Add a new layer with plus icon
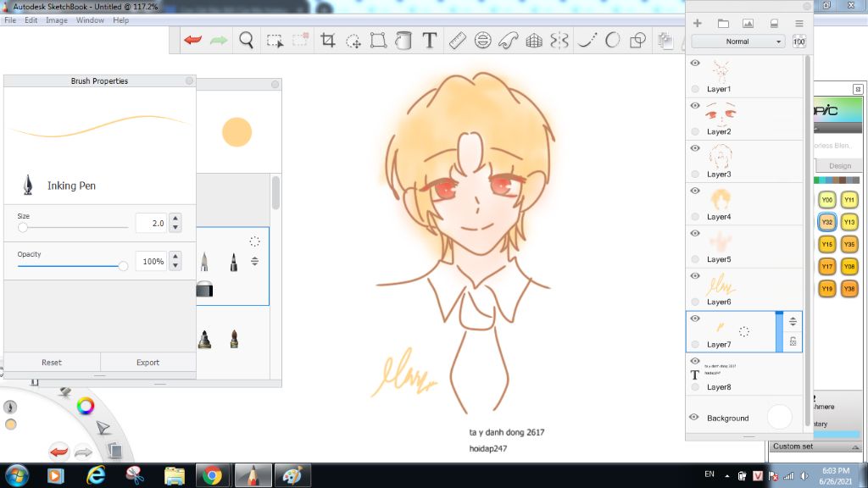 pyautogui.click(x=698, y=23)
